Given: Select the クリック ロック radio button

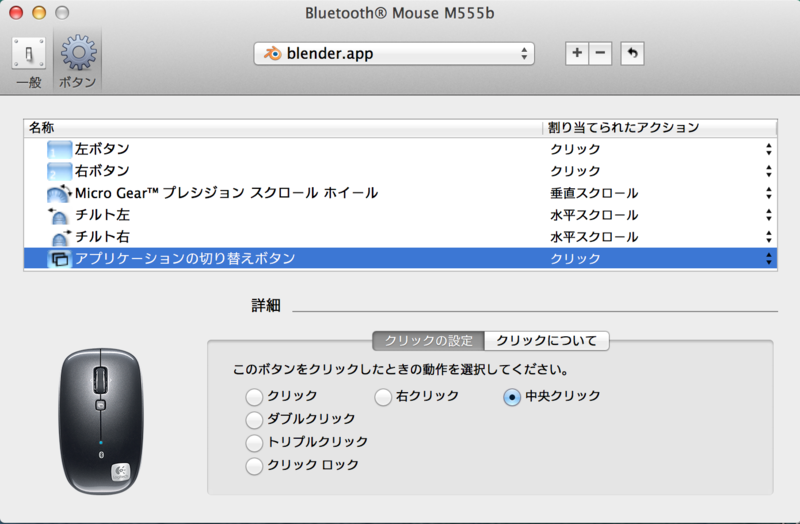Looking at the screenshot, I should (x=254, y=465).
